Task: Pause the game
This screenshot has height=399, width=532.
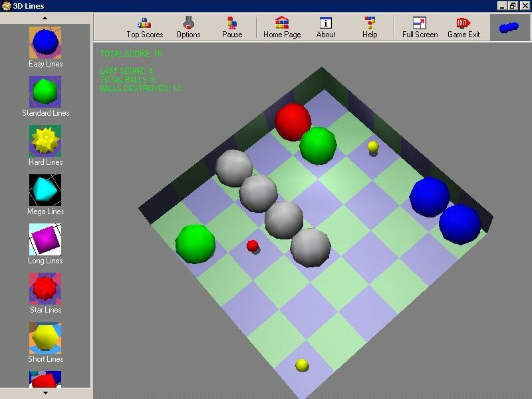Action: tap(232, 27)
